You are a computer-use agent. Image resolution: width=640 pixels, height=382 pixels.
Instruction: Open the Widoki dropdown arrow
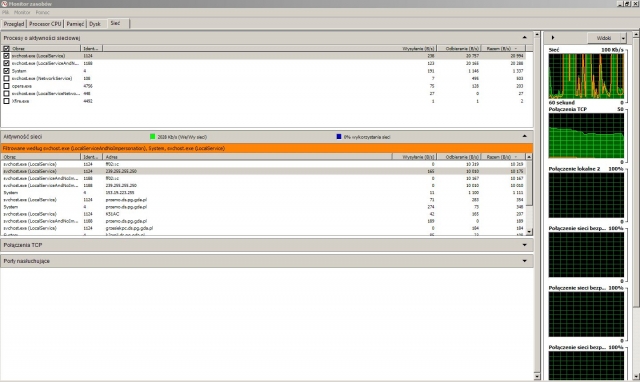623,38
